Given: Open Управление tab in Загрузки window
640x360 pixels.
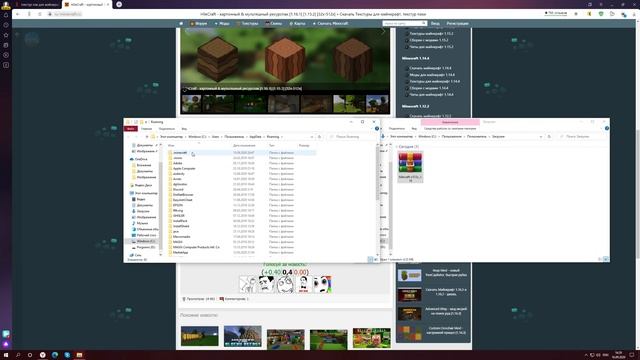Looking at the screenshot, I should click(450, 122).
